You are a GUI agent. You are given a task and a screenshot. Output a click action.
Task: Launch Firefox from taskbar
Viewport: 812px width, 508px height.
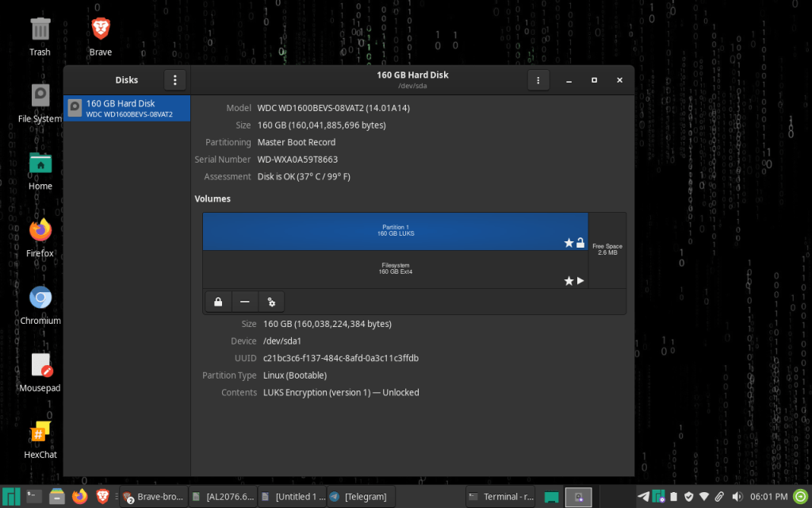coord(80,497)
